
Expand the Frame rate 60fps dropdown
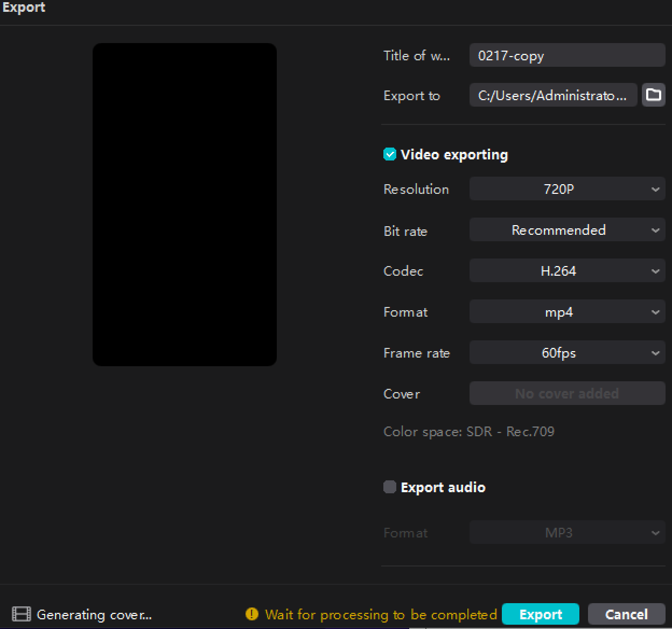pyautogui.click(x=567, y=353)
